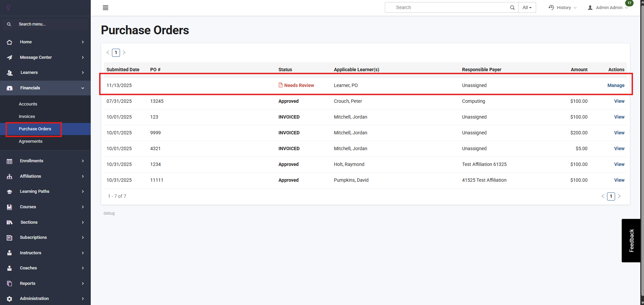The width and height of the screenshot is (644, 305).
Task: Click the debug text below the table
Action: click(x=109, y=213)
